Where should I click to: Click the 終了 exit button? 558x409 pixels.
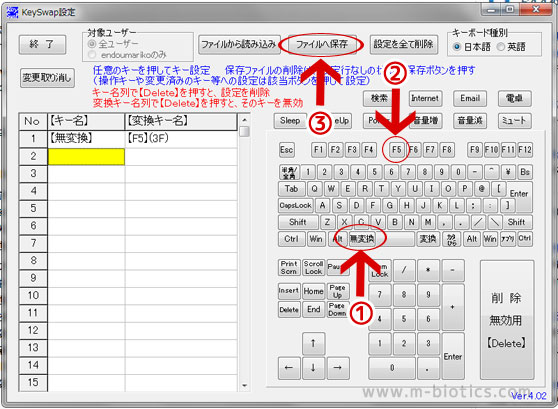pos(42,44)
